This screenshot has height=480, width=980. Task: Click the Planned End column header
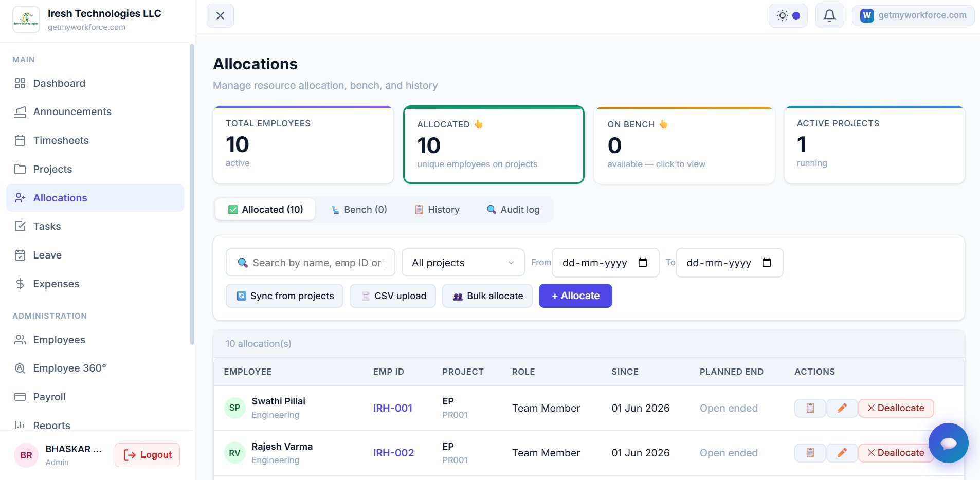[x=731, y=372]
